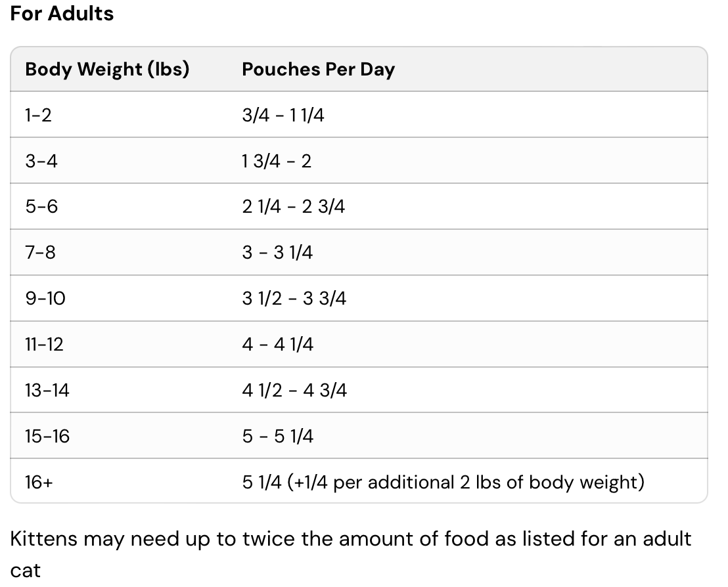The height and width of the screenshot is (587, 728).
Task: Select the 1-2 body weight cell
Action: tap(38, 115)
